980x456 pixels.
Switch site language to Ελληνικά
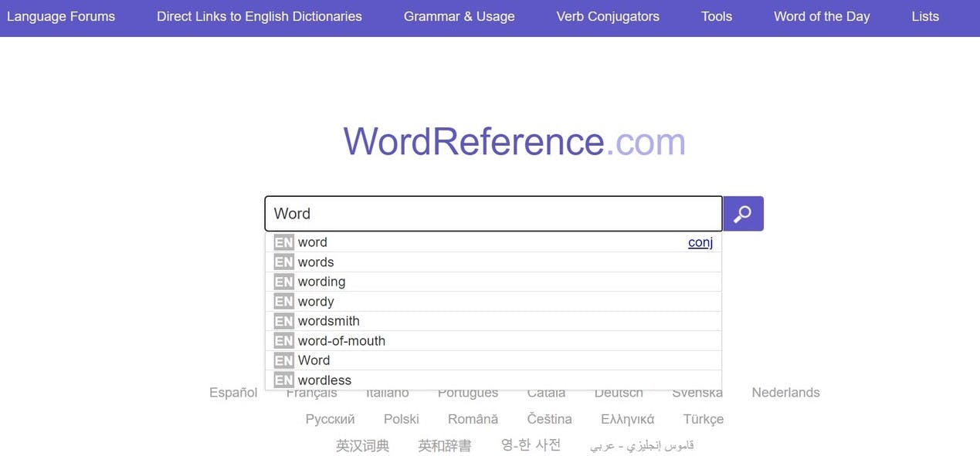pos(628,419)
